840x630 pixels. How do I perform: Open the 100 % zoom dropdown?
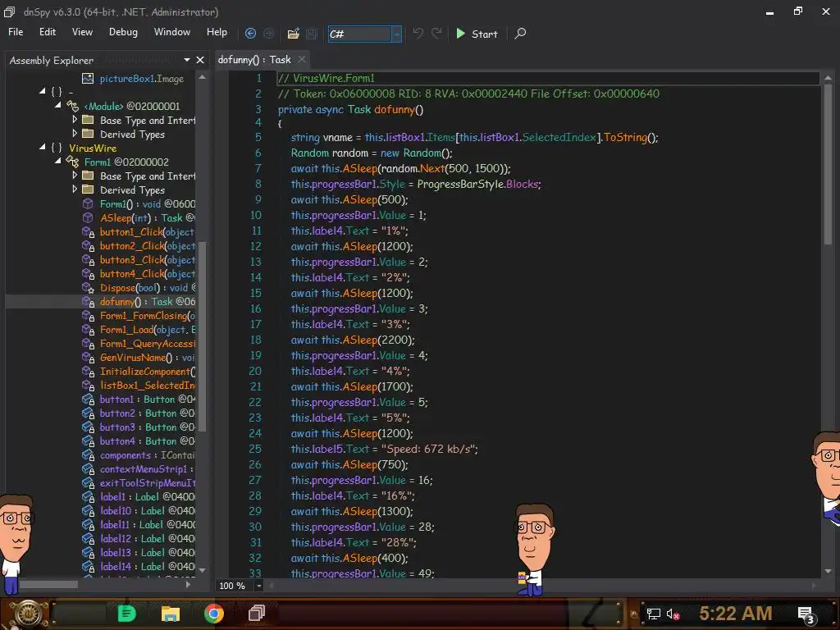[258, 586]
